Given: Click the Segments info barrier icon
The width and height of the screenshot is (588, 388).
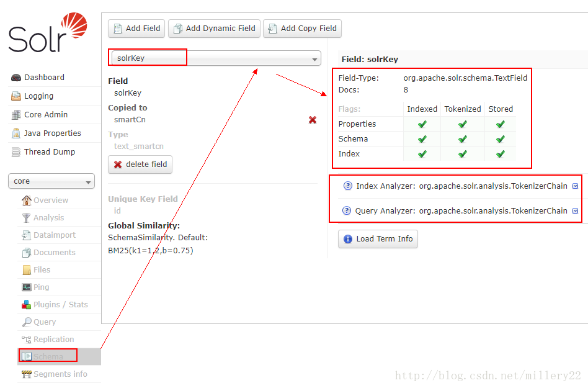Looking at the screenshot, I should (x=27, y=374).
